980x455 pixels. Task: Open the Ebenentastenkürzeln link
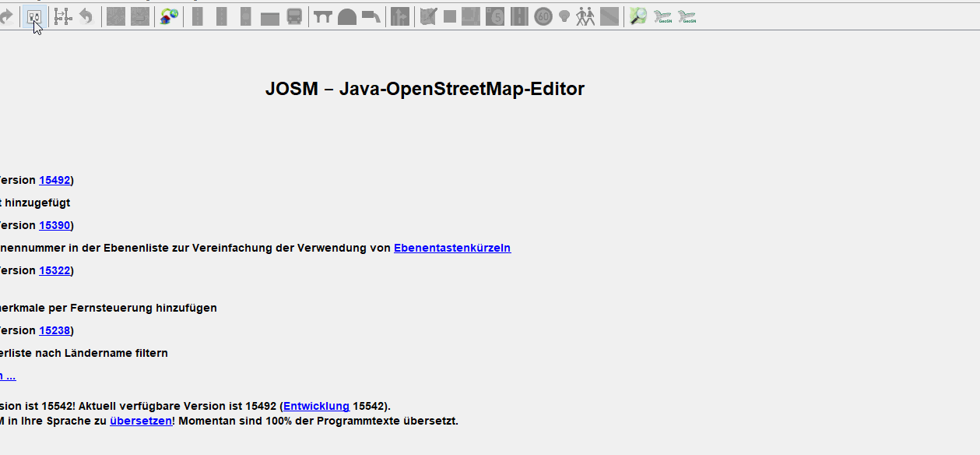pyautogui.click(x=452, y=248)
